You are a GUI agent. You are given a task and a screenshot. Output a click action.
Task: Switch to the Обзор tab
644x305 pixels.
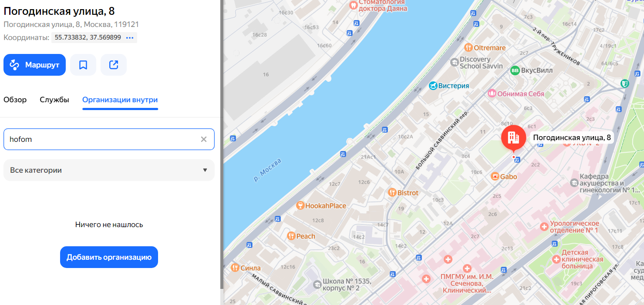coord(15,100)
